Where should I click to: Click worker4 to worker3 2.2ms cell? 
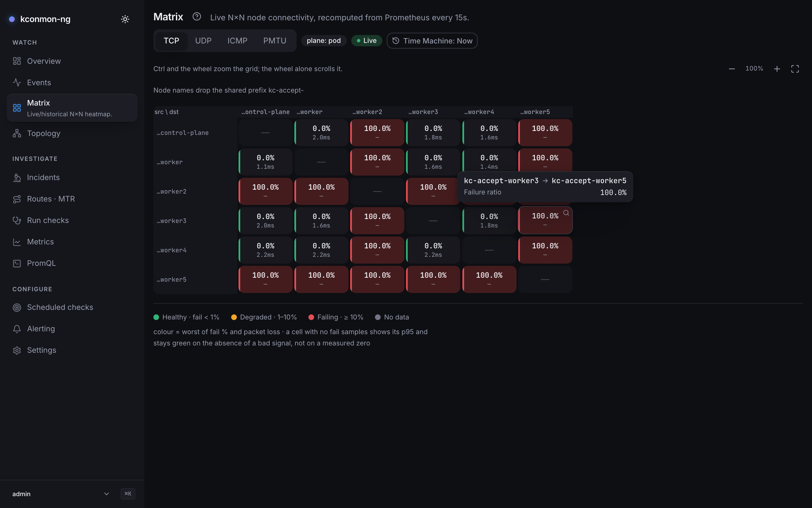[x=433, y=250]
